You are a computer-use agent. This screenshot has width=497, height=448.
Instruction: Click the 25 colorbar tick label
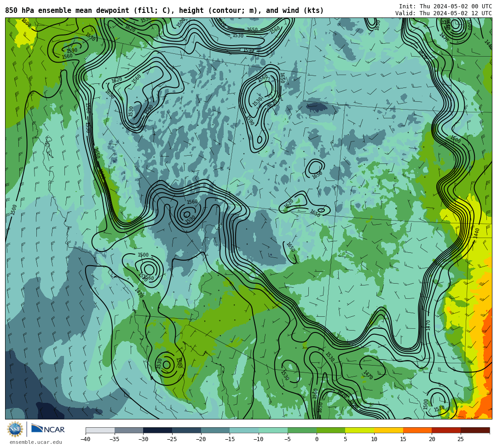461,439
